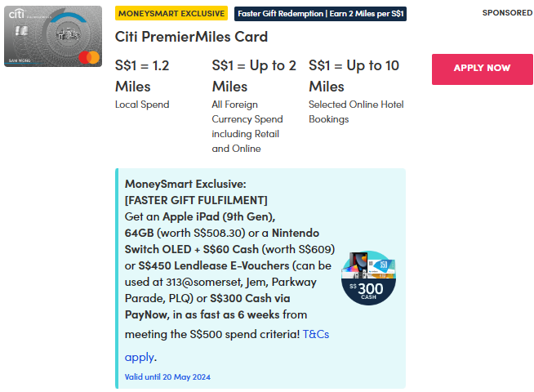Click the MoneySmart Exclusive promo box heading

click(x=185, y=185)
